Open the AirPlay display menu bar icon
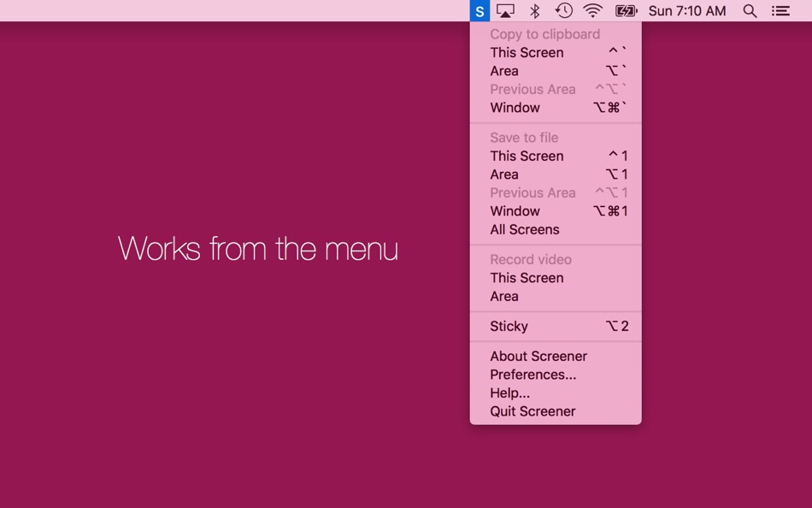The width and height of the screenshot is (812, 508). [505, 11]
